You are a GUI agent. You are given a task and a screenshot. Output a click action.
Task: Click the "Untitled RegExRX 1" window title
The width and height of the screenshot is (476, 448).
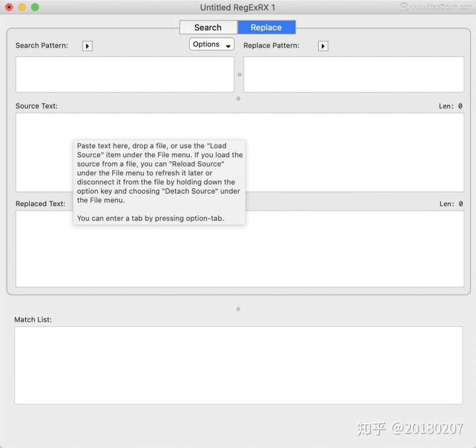point(238,7)
